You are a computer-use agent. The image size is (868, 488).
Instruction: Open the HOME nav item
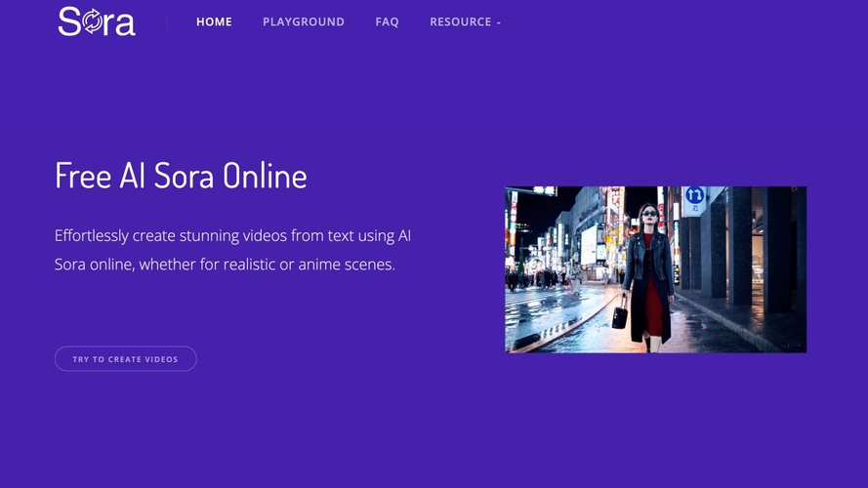214,22
